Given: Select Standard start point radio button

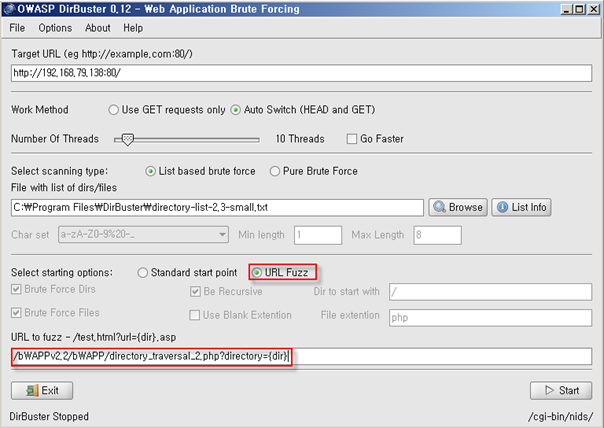Looking at the screenshot, I should pos(143,273).
